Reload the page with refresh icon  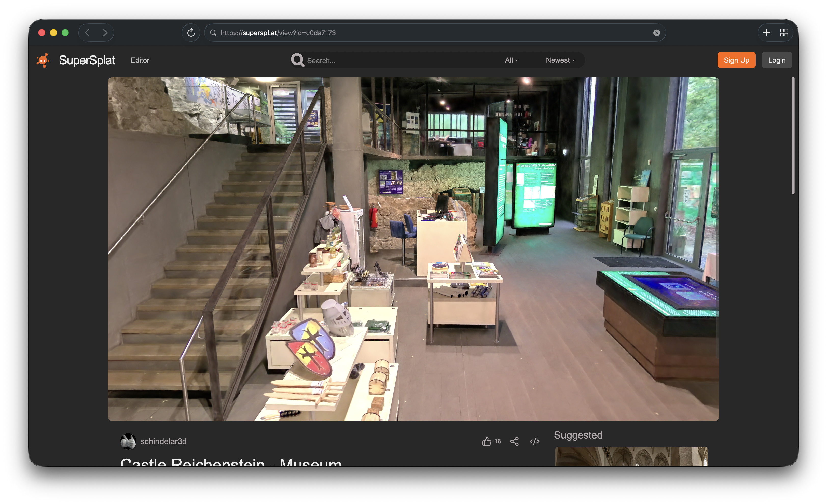coord(191,33)
